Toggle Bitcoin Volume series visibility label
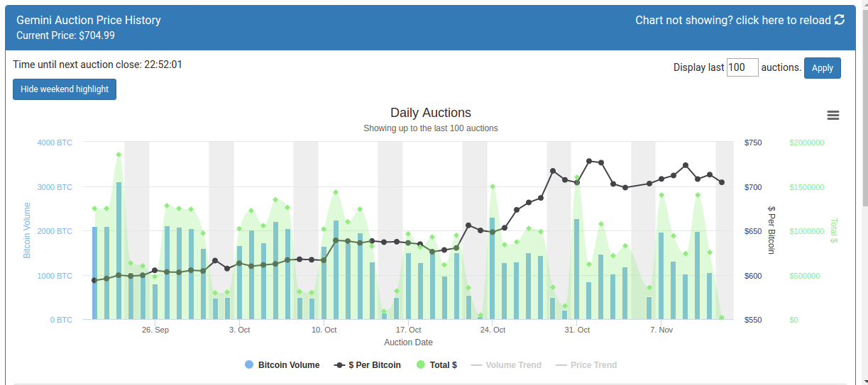Image resolution: width=868 pixels, height=385 pixels. [x=289, y=365]
